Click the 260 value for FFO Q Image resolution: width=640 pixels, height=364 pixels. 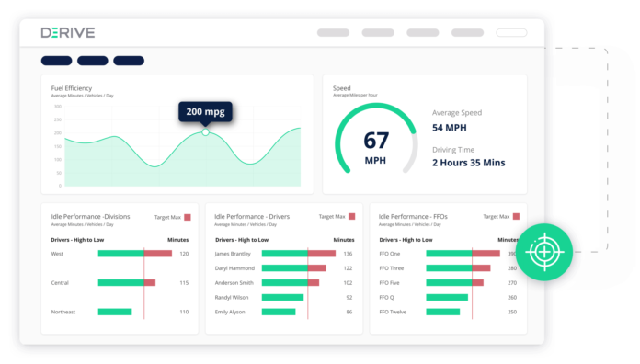point(512,298)
